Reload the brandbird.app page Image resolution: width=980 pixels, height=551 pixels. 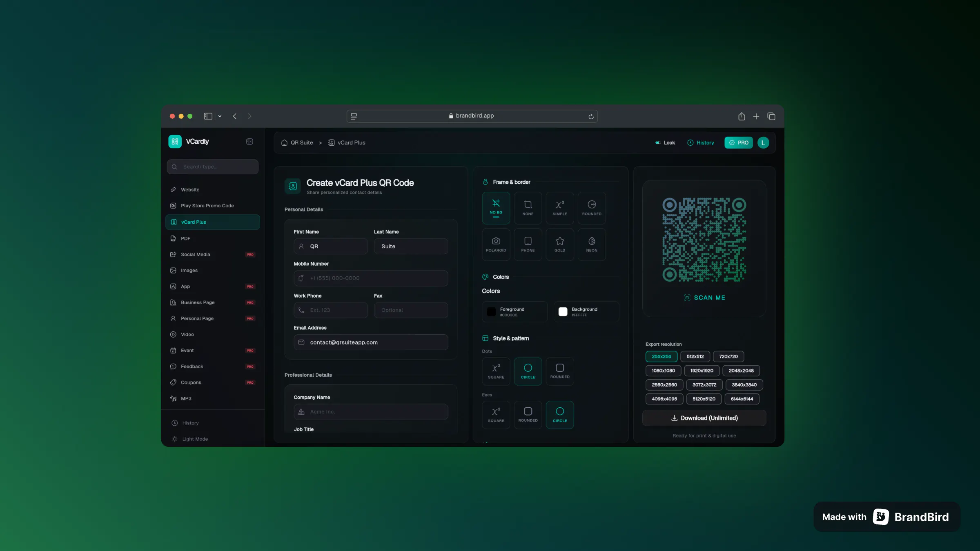tap(590, 116)
